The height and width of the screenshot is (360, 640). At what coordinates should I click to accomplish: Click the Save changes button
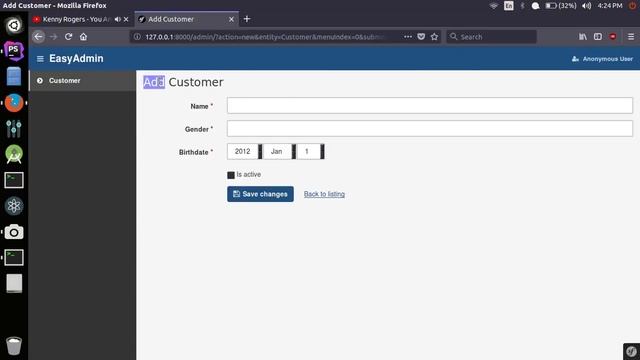pyautogui.click(x=260, y=194)
